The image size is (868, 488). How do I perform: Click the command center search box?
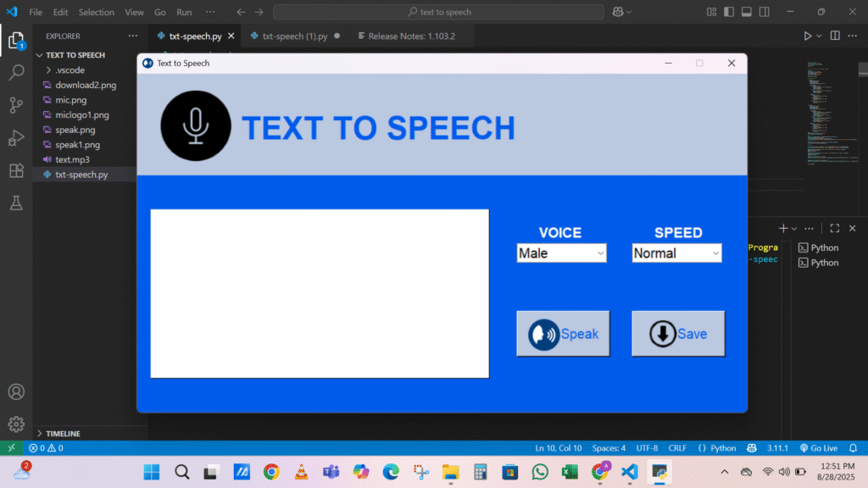(x=438, y=12)
